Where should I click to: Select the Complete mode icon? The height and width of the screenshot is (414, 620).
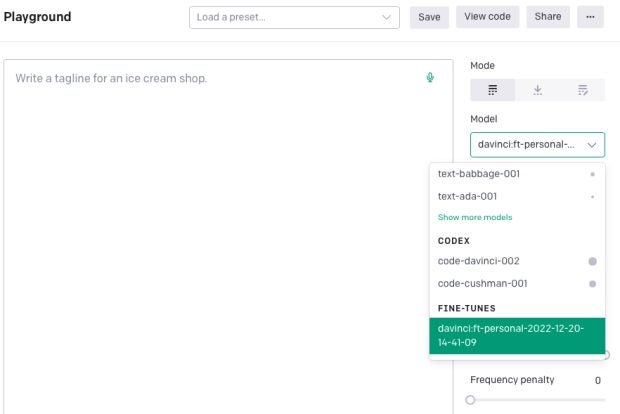click(493, 90)
